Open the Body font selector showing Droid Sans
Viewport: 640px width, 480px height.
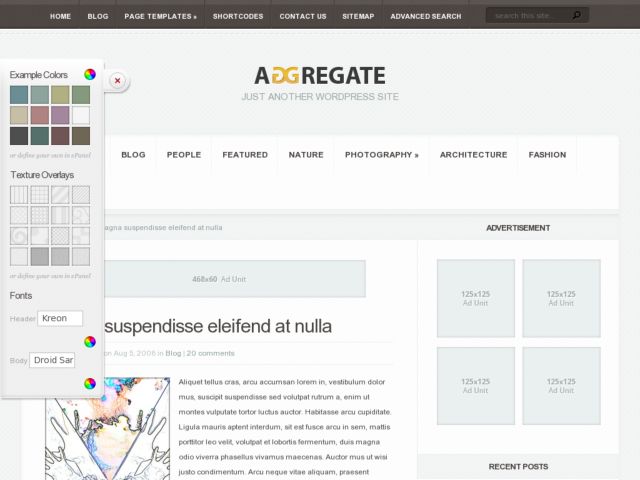click(52, 360)
